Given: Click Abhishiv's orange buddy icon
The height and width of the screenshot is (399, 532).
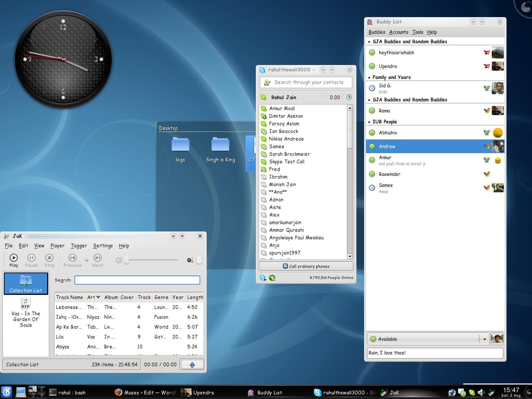Looking at the screenshot, I should [x=498, y=133].
